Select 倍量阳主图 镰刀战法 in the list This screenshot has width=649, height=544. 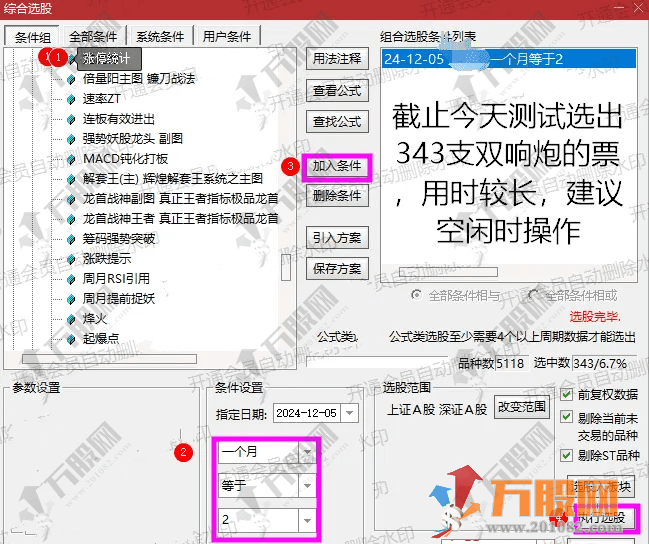[x=139, y=79]
